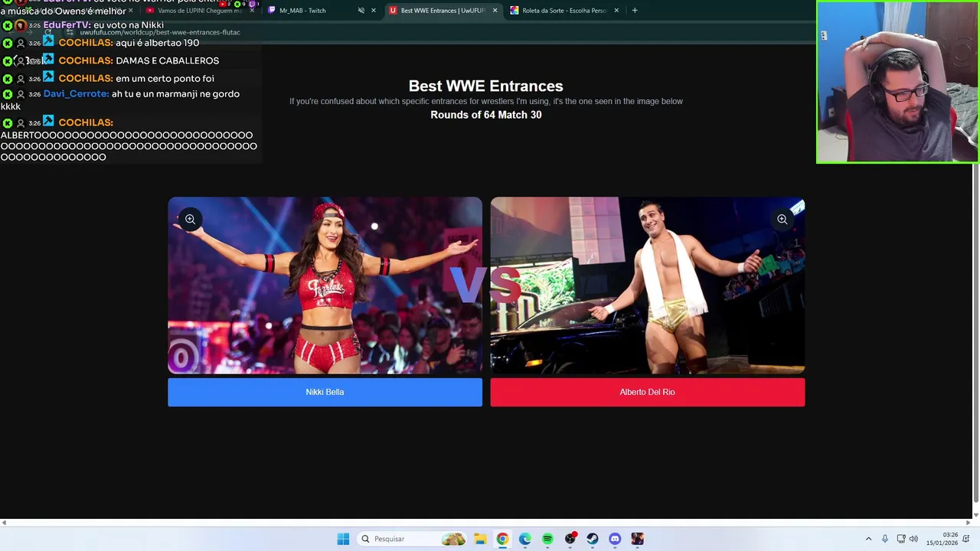The image size is (980, 551).
Task: Vote for Nikki Bella with the blue button
Action: point(325,392)
